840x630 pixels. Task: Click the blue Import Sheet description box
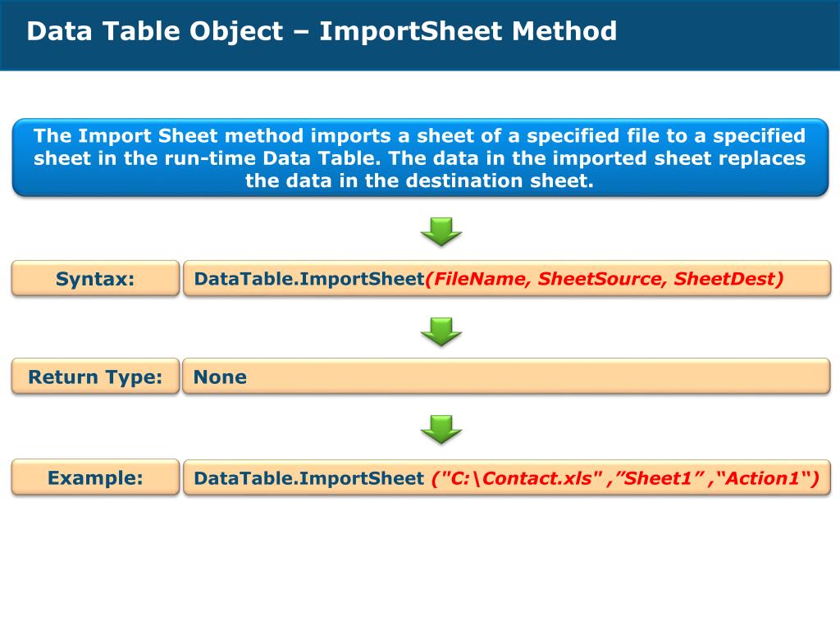tap(420, 157)
